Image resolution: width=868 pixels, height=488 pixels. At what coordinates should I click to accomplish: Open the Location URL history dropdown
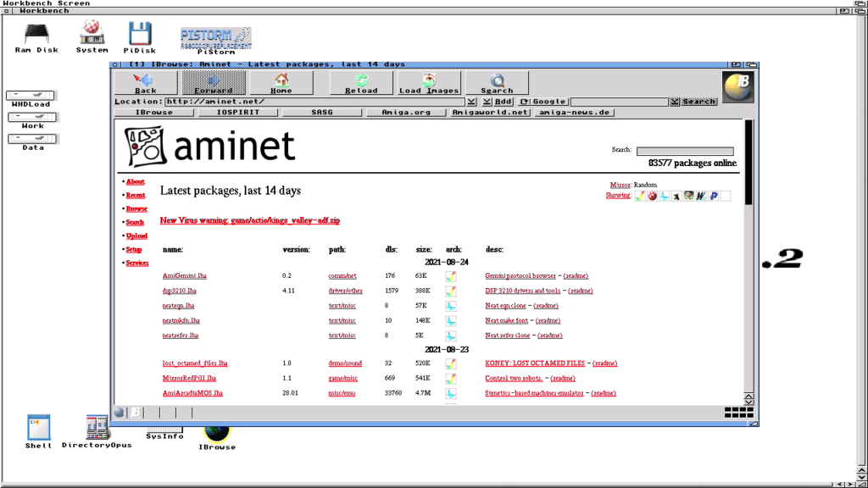(471, 102)
